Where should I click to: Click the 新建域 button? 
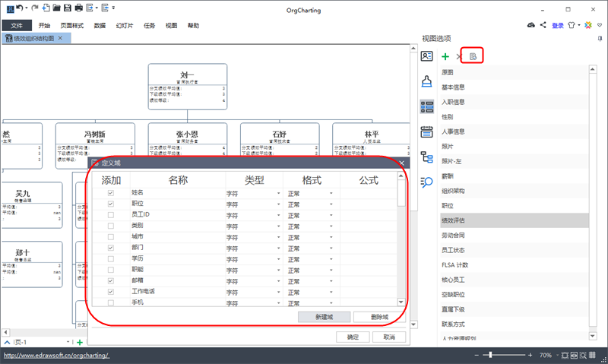[x=325, y=317]
